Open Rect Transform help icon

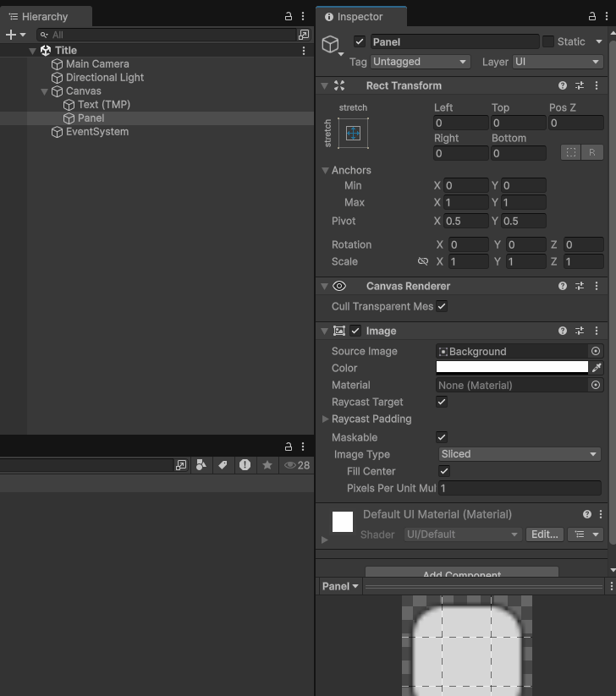pyautogui.click(x=563, y=85)
